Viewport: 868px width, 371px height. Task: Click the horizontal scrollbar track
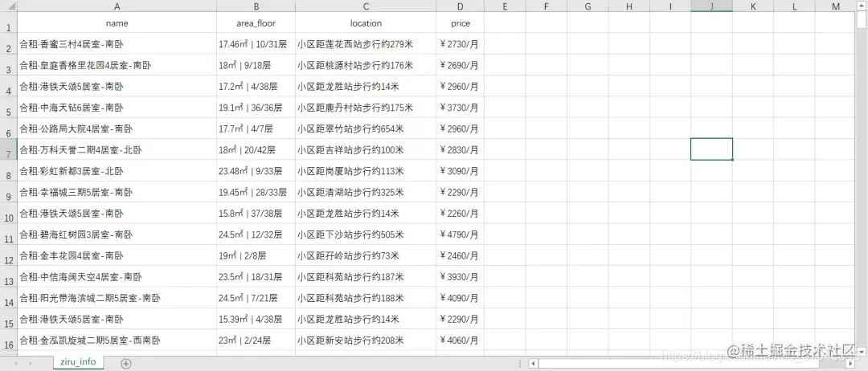pyautogui.click(x=692, y=363)
